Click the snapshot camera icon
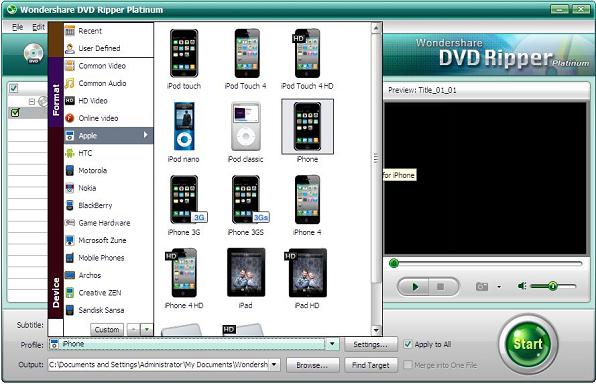 pos(482,286)
